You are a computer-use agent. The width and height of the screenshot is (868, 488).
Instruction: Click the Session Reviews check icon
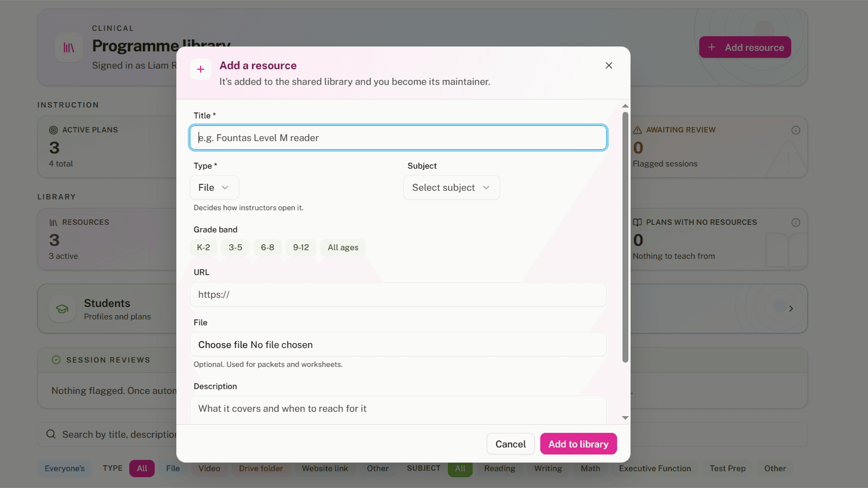[56, 360]
